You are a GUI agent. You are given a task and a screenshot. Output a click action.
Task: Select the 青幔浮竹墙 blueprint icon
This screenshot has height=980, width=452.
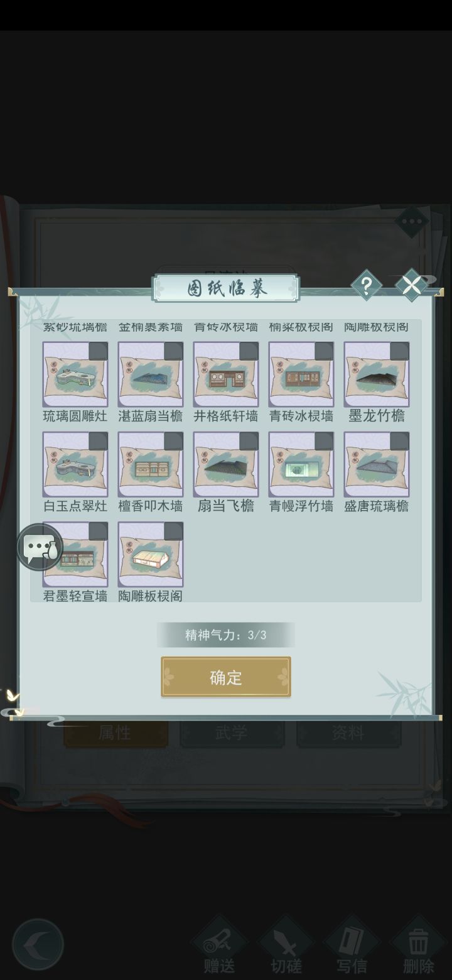point(301,464)
